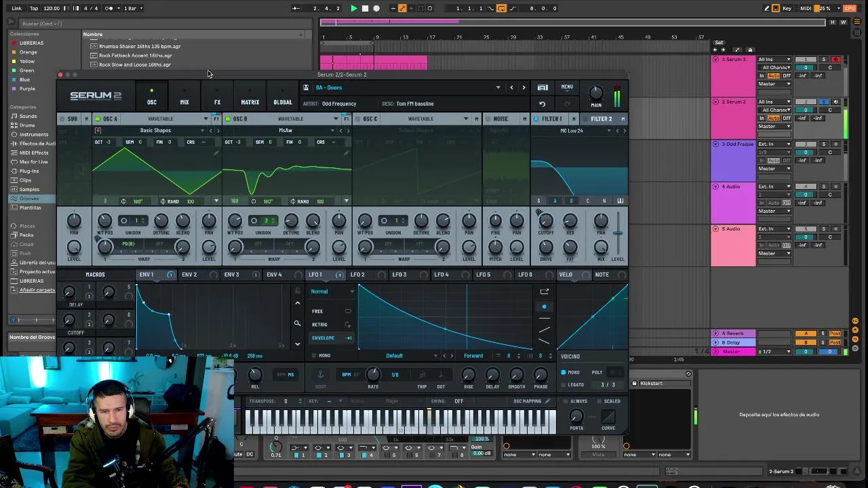Select the LFO 2 tab
The height and width of the screenshot is (488, 868).
(357, 274)
